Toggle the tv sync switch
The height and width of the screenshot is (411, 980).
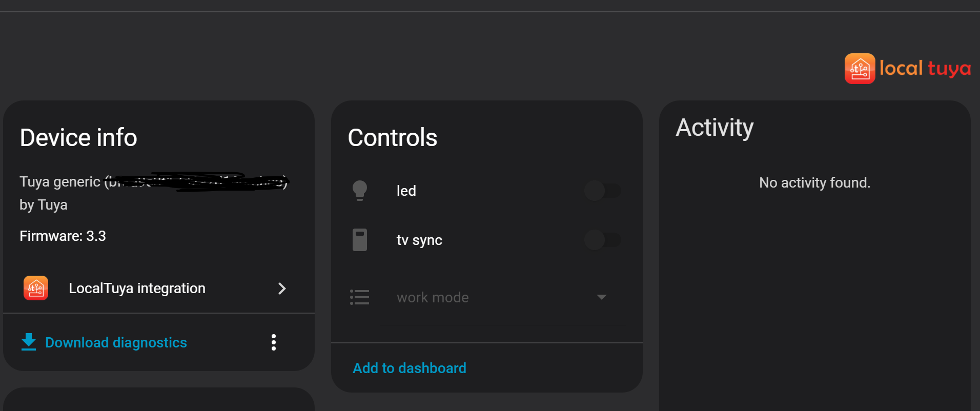pos(602,240)
